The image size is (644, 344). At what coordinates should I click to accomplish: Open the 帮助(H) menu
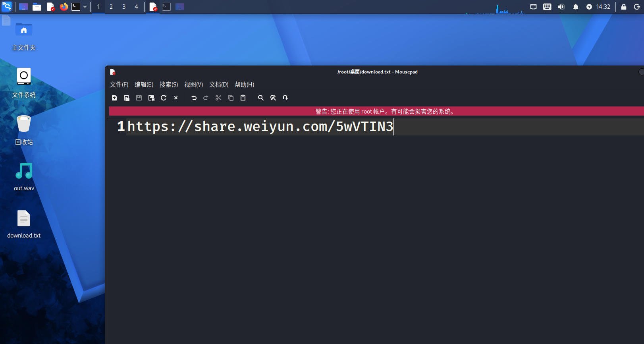click(x=244, y=85)
